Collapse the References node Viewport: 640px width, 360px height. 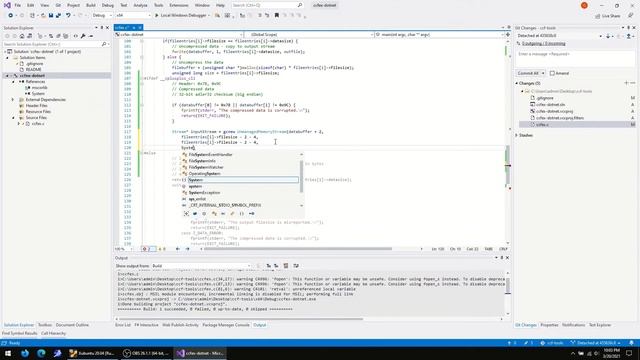tap(13, 82)
